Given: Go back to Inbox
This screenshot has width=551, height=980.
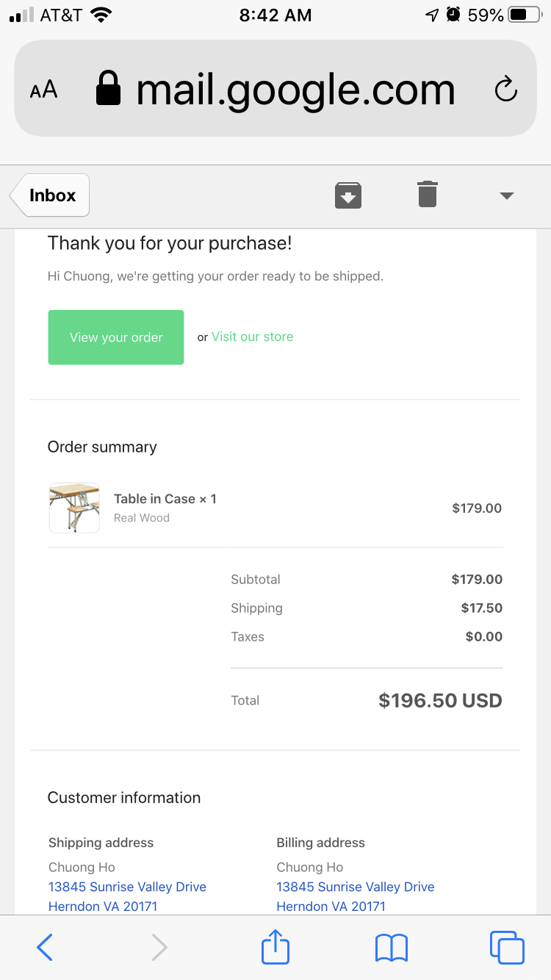Looking at the screenshot, I should click(x=50, y=195).
